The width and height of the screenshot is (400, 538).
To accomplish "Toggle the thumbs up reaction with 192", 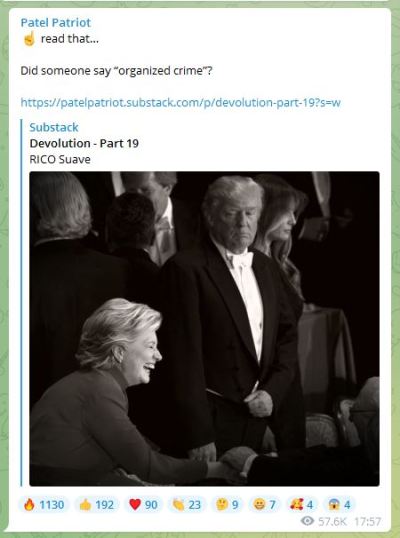I will point(96,505).
